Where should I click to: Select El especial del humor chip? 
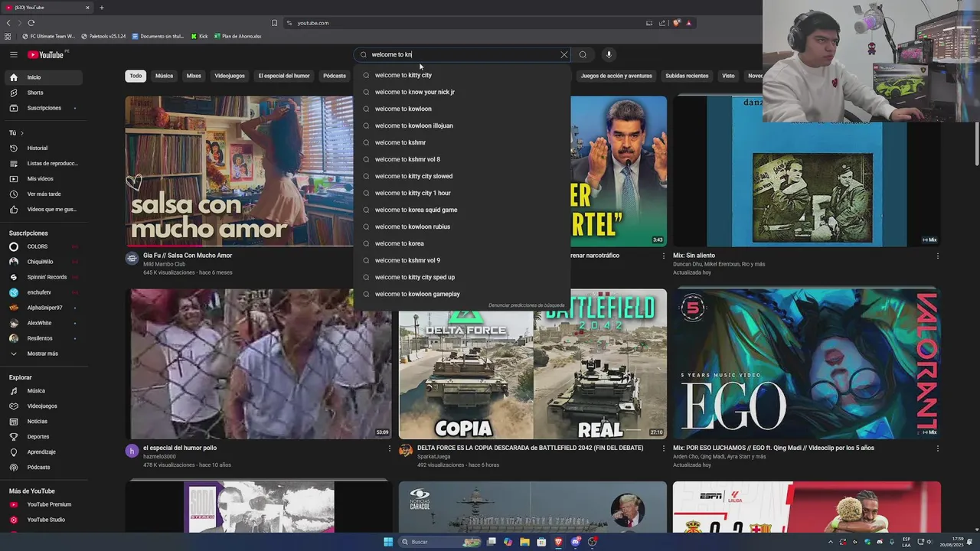[284, 76]
